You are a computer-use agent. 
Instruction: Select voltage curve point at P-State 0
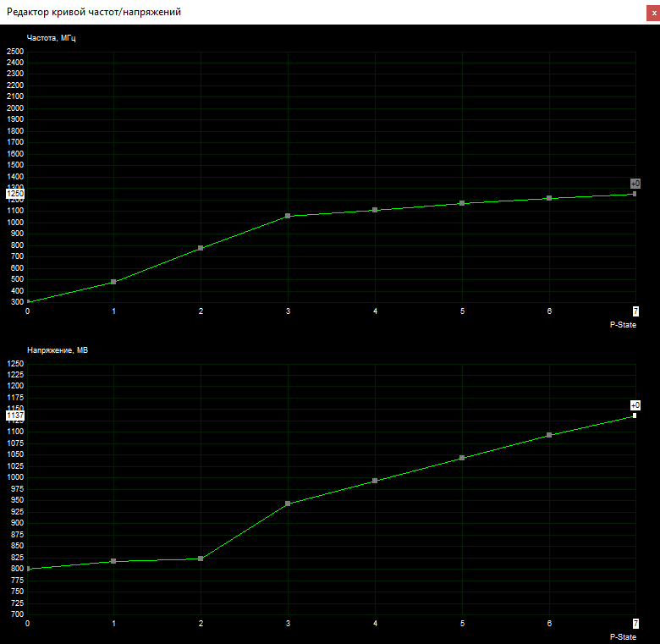(28, 569)
